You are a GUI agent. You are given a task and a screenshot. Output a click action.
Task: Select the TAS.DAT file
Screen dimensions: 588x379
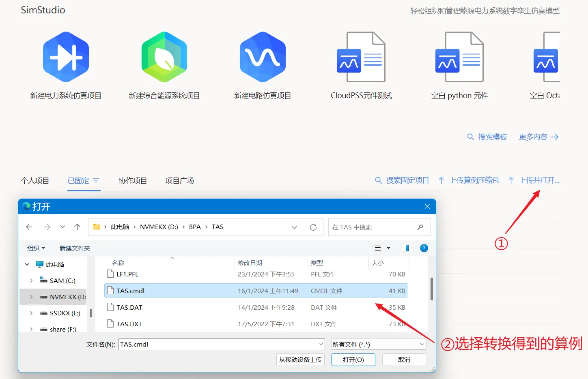pos(129,307)
